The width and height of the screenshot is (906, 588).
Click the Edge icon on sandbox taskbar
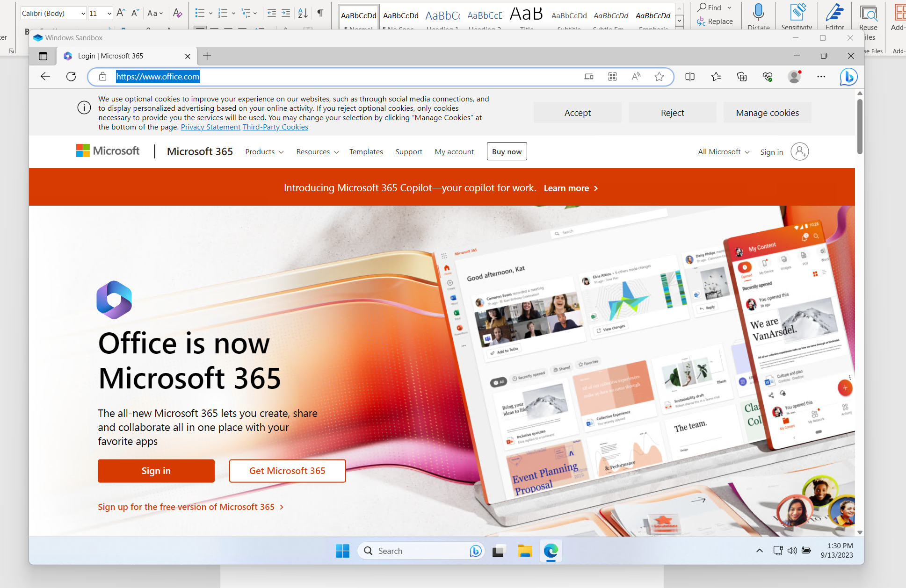click(x=551, y=551)
